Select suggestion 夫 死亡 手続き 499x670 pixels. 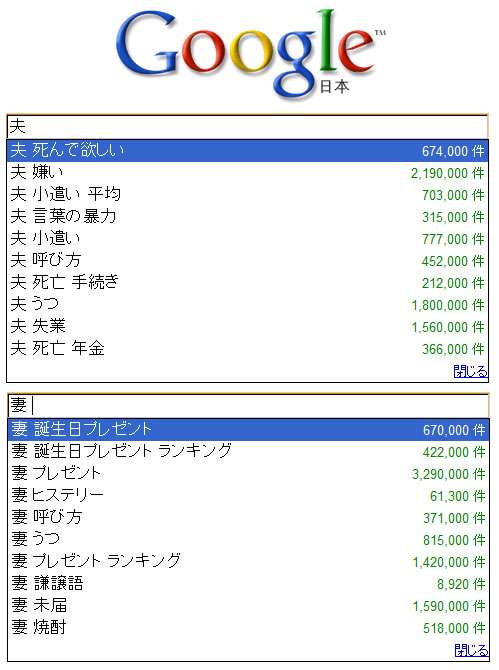coord(247,283)
